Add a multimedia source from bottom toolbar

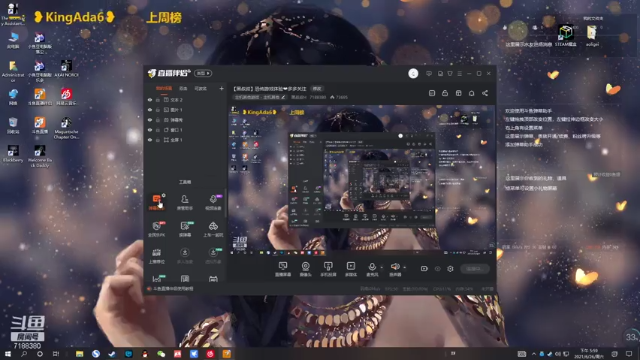351,269
